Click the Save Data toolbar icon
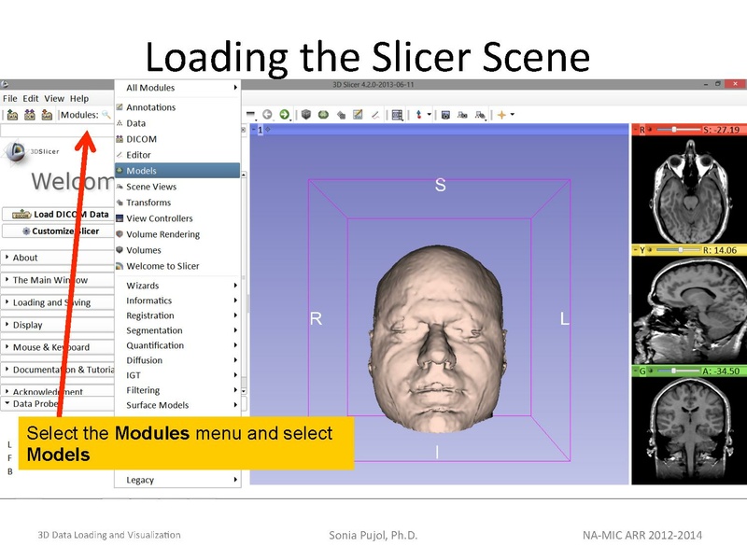 tap(46, 115)
